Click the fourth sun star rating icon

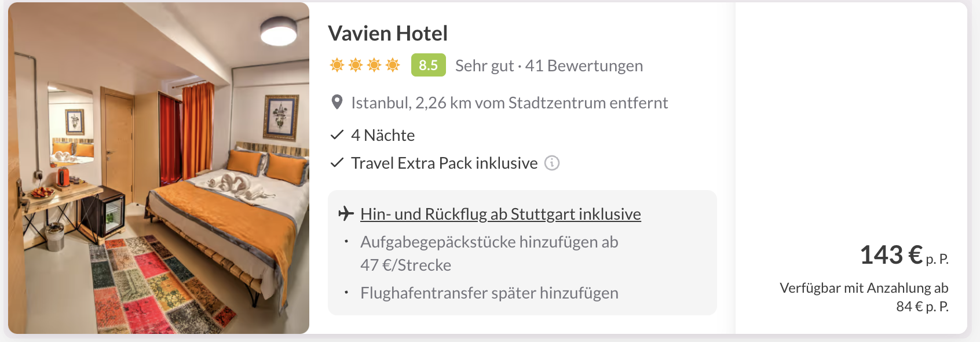pyautogui.click(x=393, y=65)
